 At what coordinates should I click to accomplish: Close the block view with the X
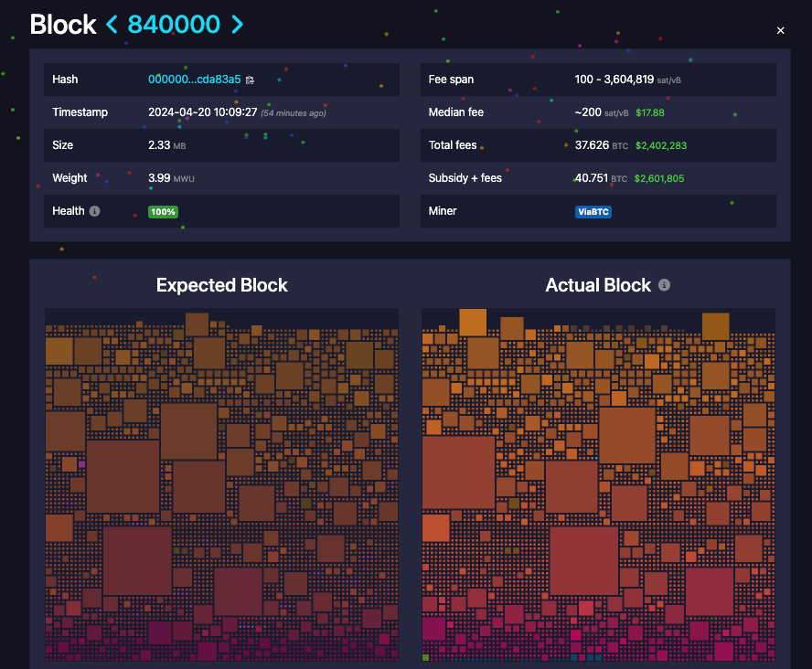(x=780, y=30)
